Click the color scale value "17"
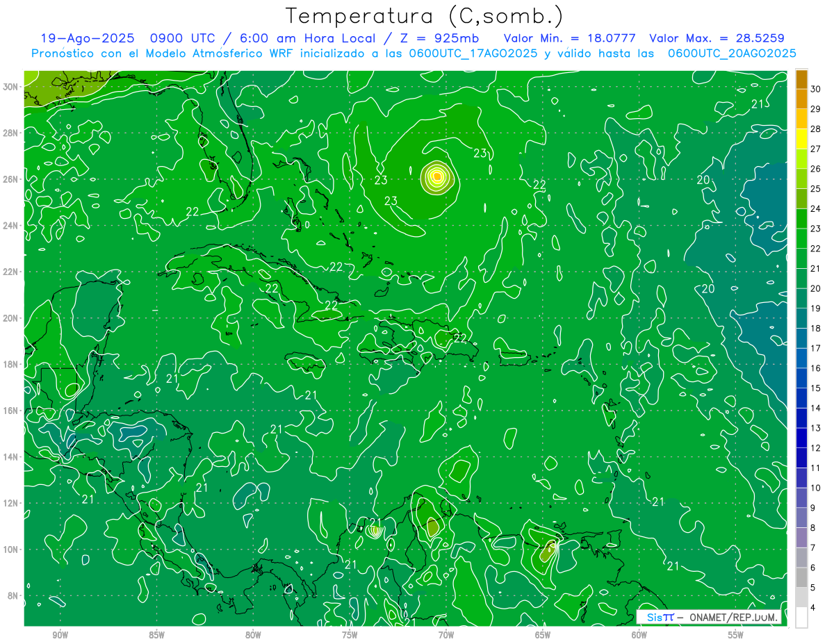 (x=815, y=348)
